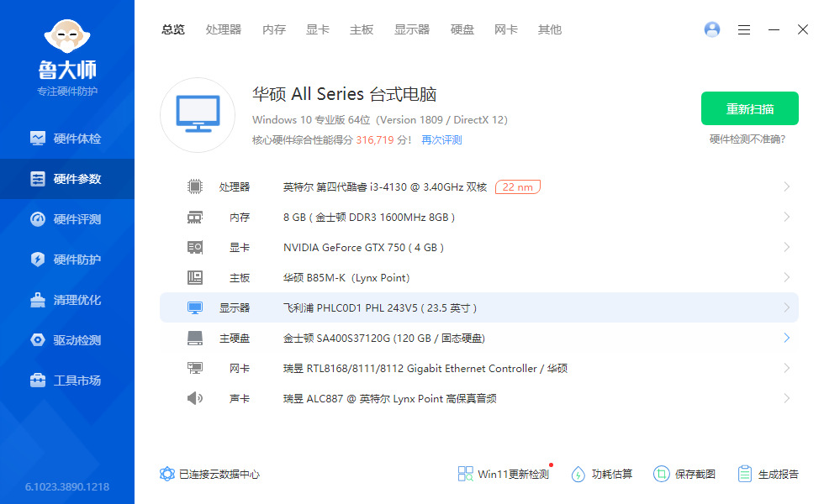Image resolution: width=824 pixels, height=504 pixels.
Task: Open 清理优化 sidebar item
Action: click(x=67, y=300)
